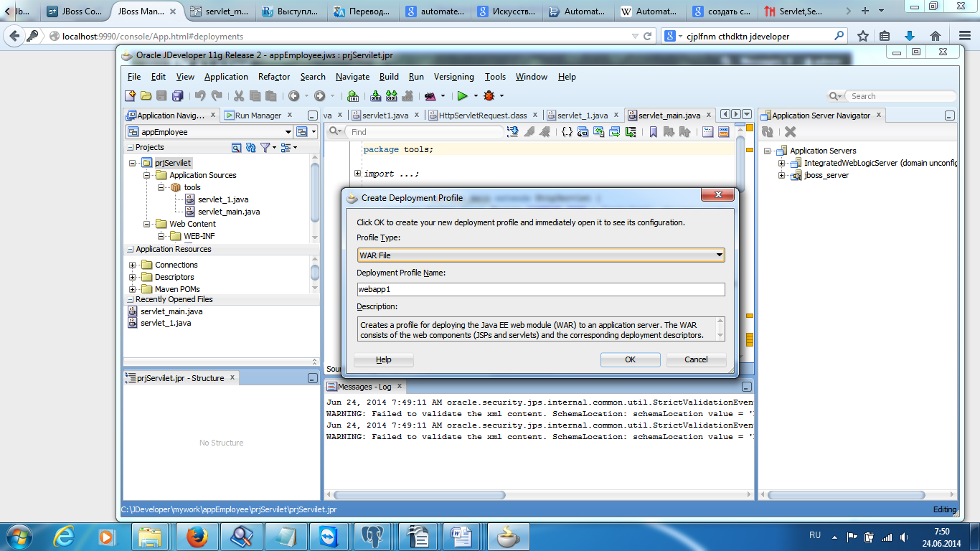The image size is (980, 551).
Task: Click the Help button in dialog
Action: click(384, 359)
